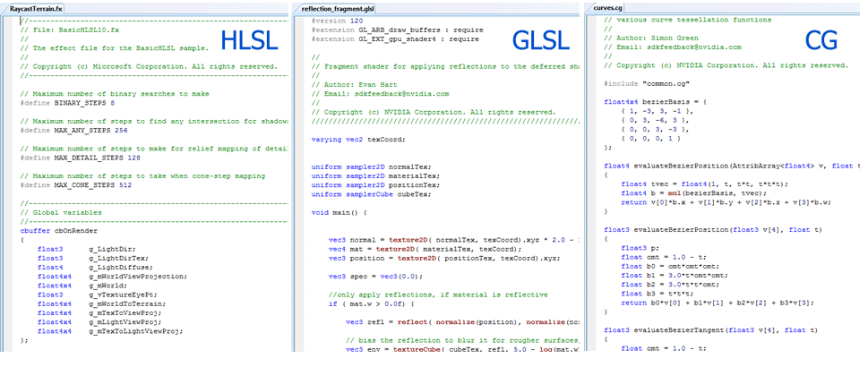
Task: Click the line "void main() {"
Action: tap(339, 212)
